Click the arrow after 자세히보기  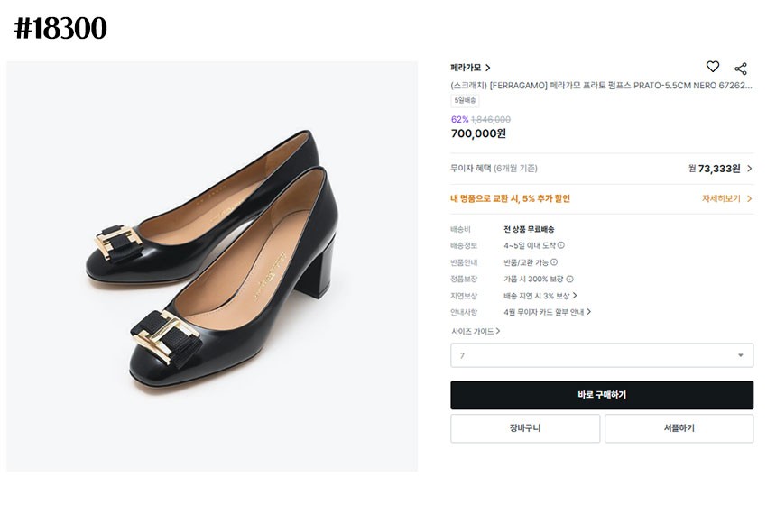coord(749,198)
